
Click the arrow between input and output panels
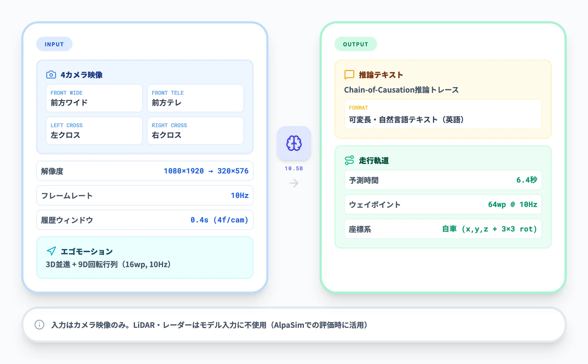pyautogui.click(x=294, y=183)
